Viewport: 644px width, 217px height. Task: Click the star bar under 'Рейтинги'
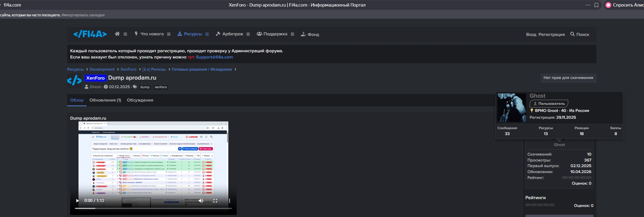pos(540,205)
